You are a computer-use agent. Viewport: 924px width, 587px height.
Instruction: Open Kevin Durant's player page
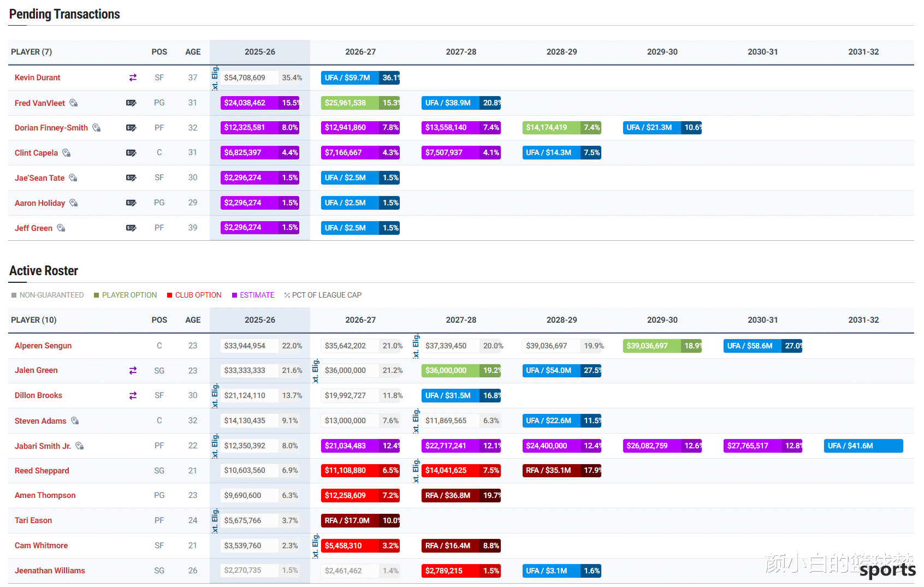pos(37,78)
